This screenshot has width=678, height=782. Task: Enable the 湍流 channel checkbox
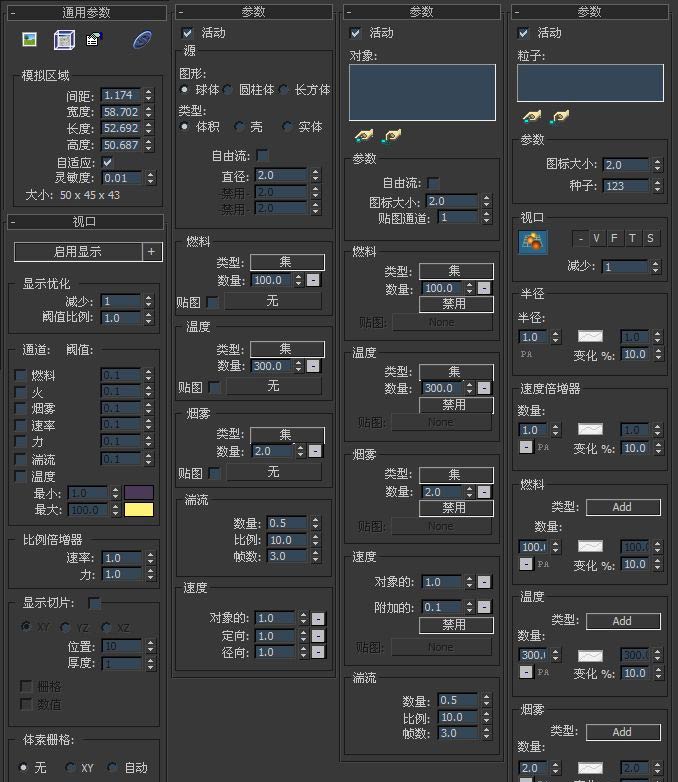[x=20, y=459]
